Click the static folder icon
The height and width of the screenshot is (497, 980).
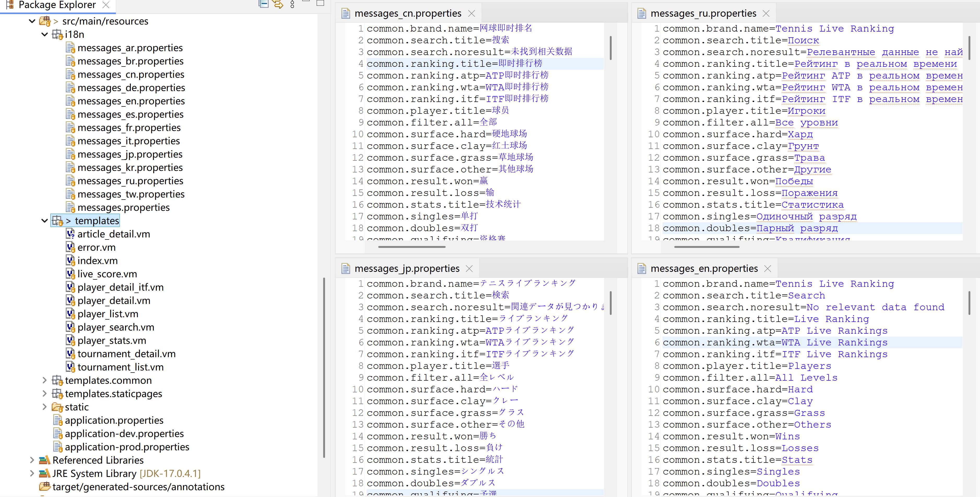tap(57, 407)
